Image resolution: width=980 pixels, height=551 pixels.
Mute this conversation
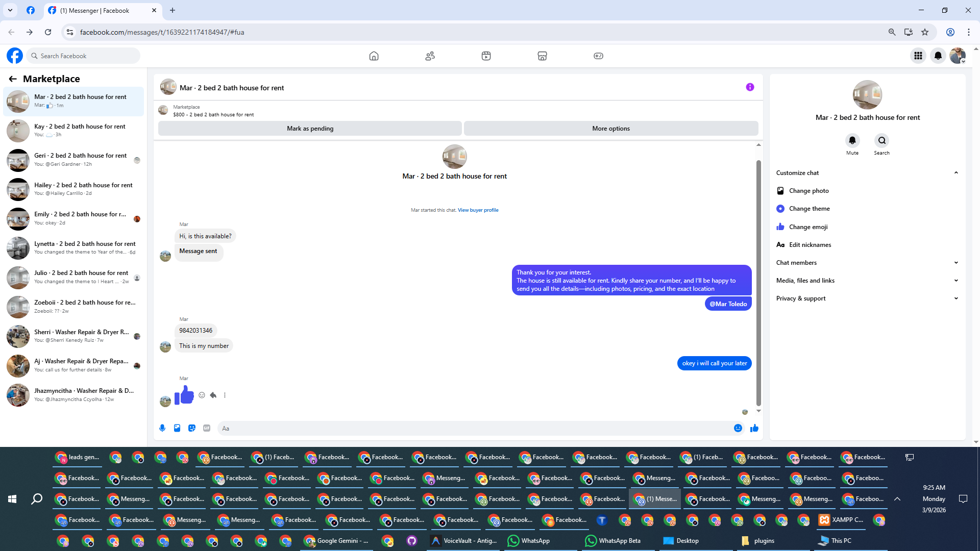(852, 141)
